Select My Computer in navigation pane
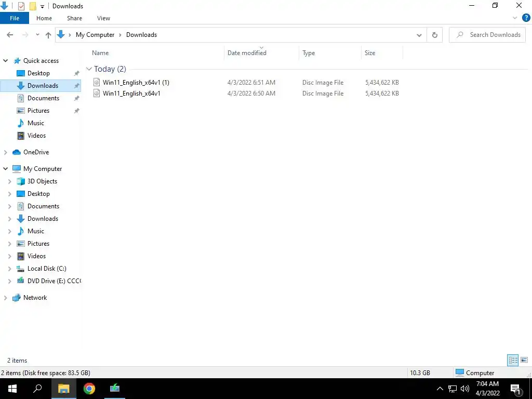 point(43,169)
